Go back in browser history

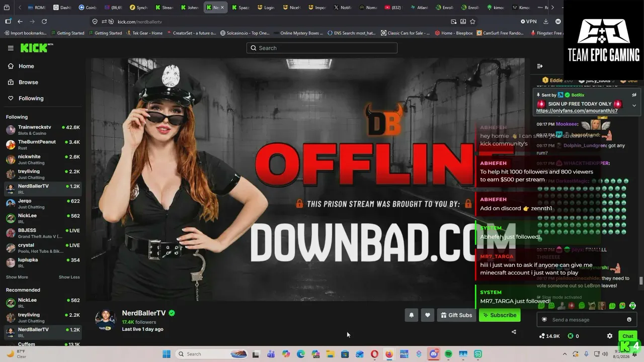point(20,22)
